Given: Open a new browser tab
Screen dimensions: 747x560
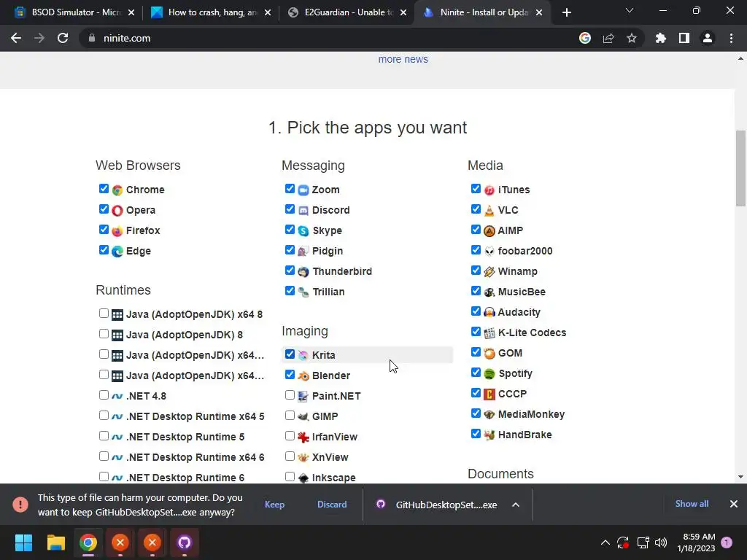Looking at the screenshot, I should coord(566,12).
